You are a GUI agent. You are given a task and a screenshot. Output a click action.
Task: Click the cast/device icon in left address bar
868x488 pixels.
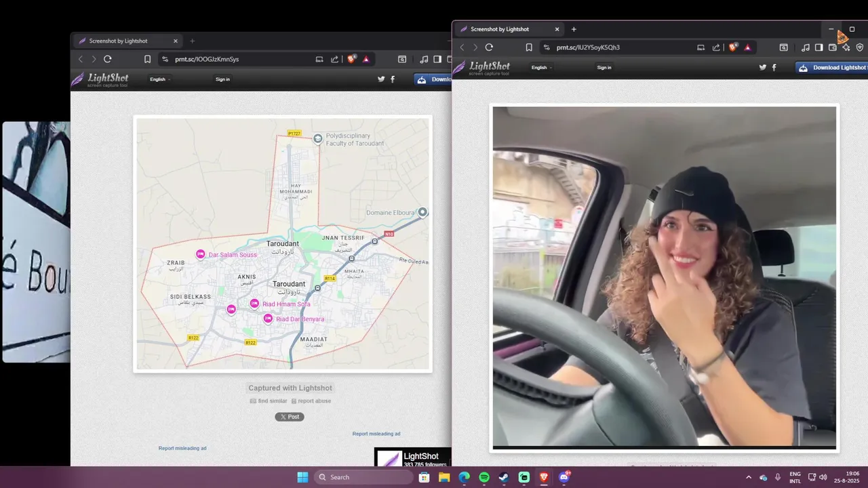click(319, 59)
